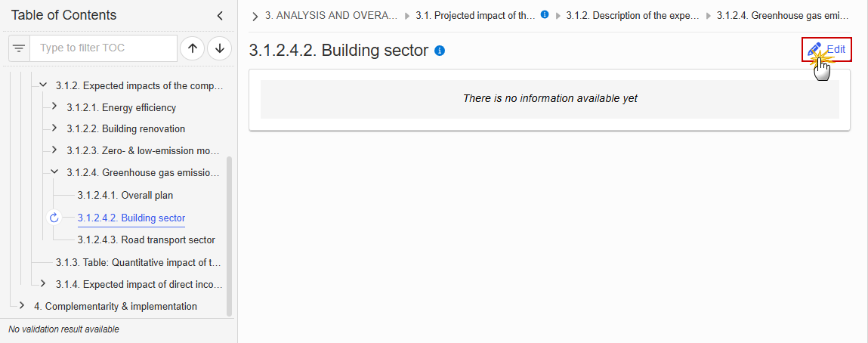Click the TOC filter icon

(x=20, y=48)
